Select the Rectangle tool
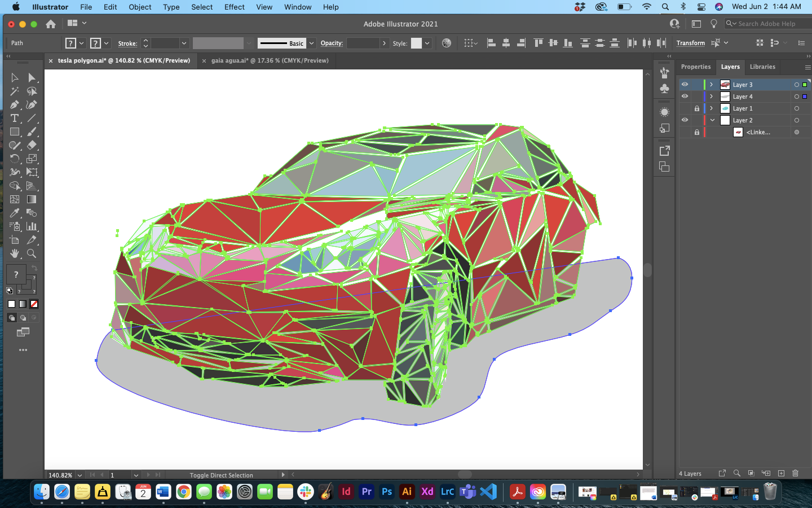This screenshot has width=812, height=508. pyautogui.click(x=15, y=132)
